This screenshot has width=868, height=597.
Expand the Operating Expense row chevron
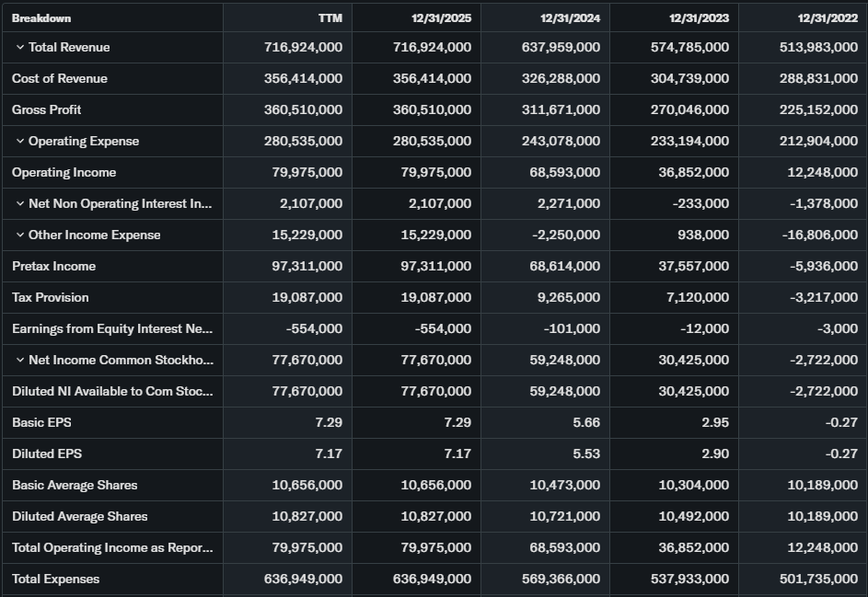pos(19,141)
